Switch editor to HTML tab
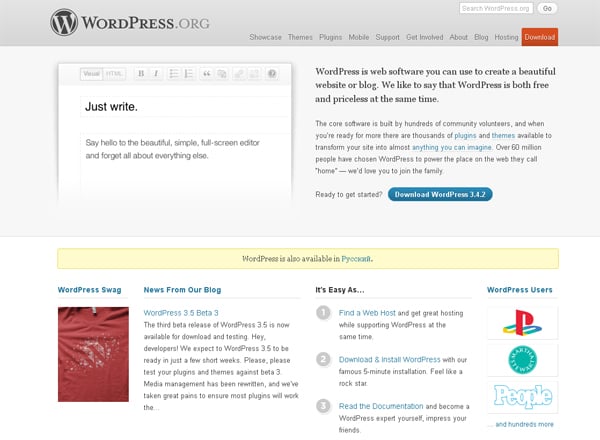Image resolution: width=600 pixels, height=440 pixels. [x=114, y=74]
